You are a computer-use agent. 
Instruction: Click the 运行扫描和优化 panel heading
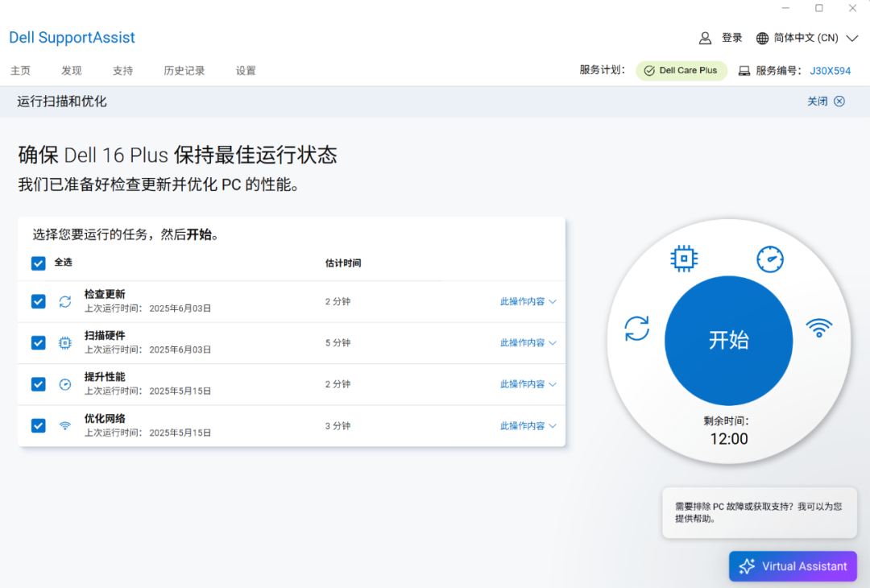pyautogui.click(x=61, y=101)
